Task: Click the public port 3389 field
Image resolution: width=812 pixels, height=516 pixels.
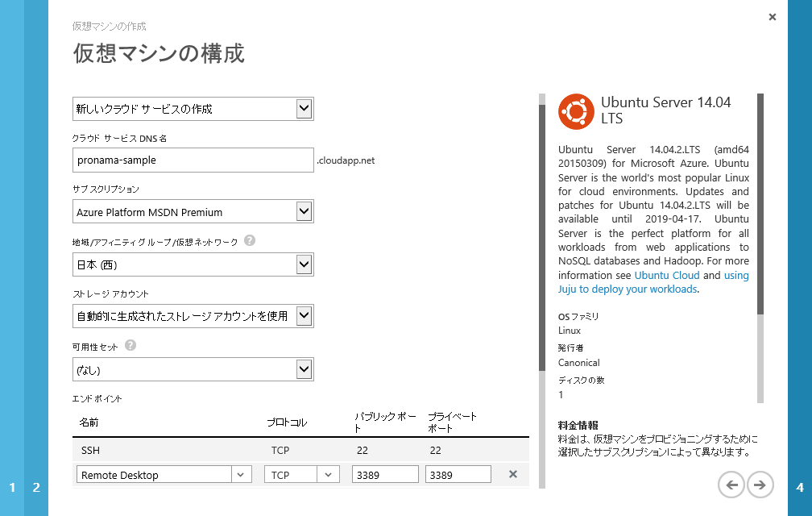Action: pos(385,475)
